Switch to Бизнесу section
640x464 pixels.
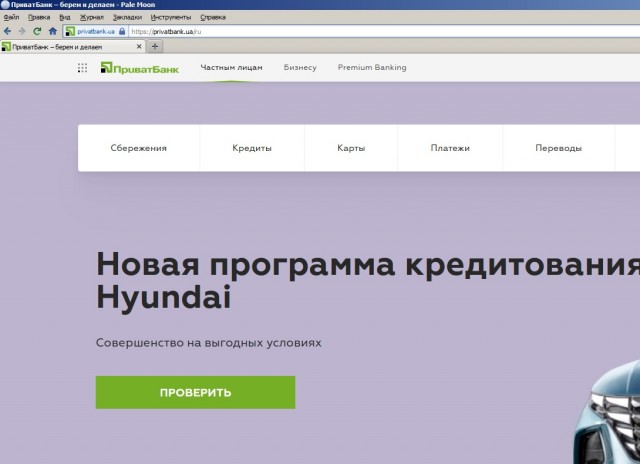300,68
